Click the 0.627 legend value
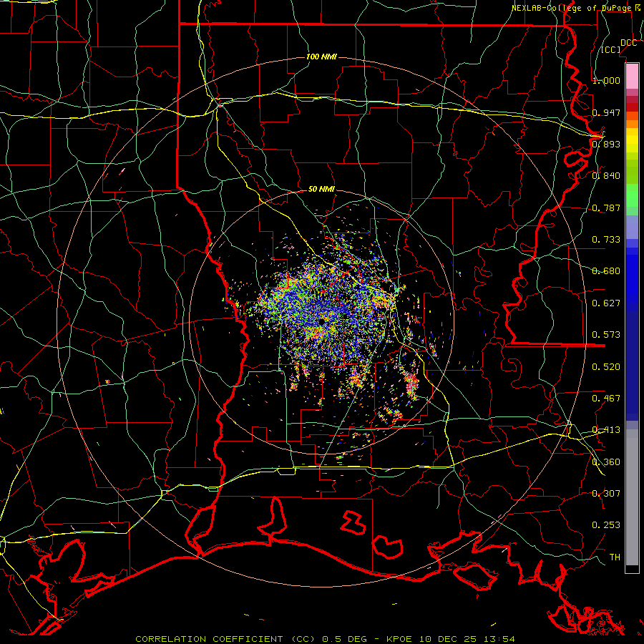Screen dimensions: 644x644 (x=606, y=303)
